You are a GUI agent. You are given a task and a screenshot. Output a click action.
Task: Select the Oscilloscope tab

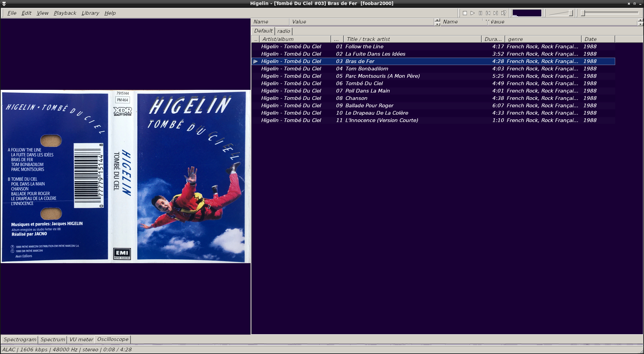[113, 339]
